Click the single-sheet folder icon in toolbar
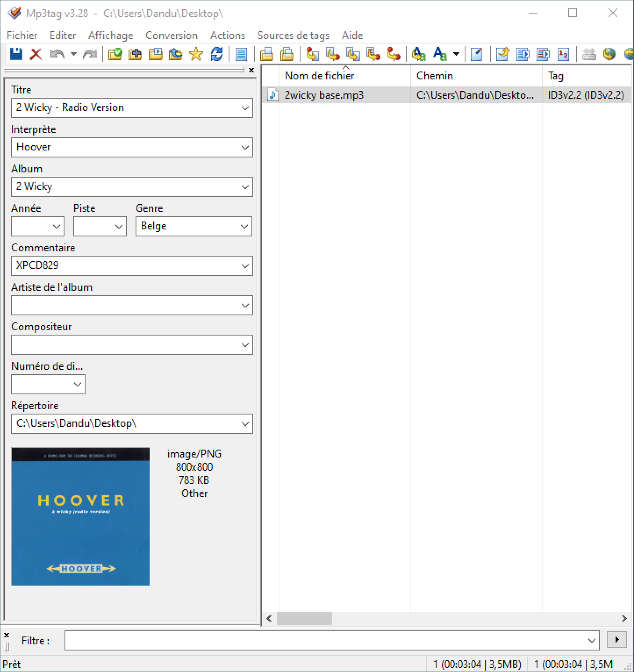 [x=267, y=54]
